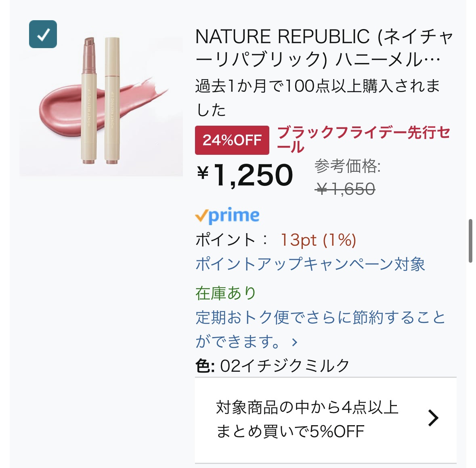The image size is (476, 468).
Task: Open the まとめ買いで5%OFF promotion box
Action: point(307,420)
